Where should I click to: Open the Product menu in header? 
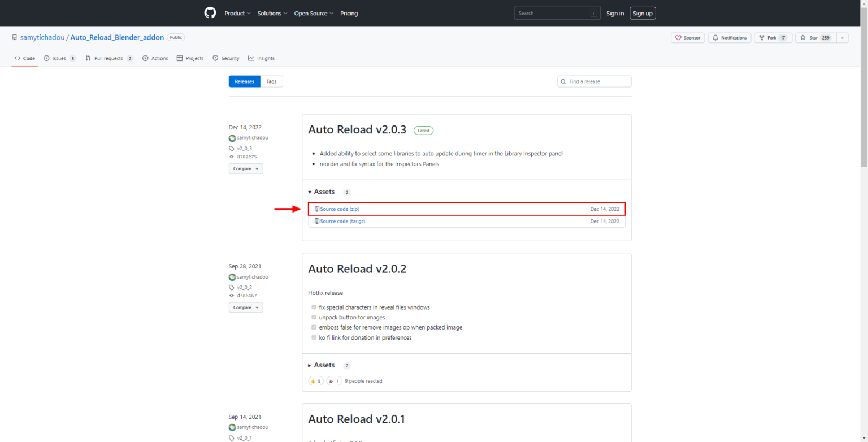click(x=237, y=14)
